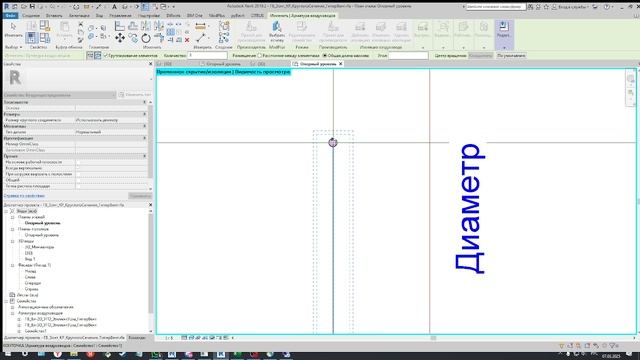Toggle the Общий property checkbox

point(78,180)
